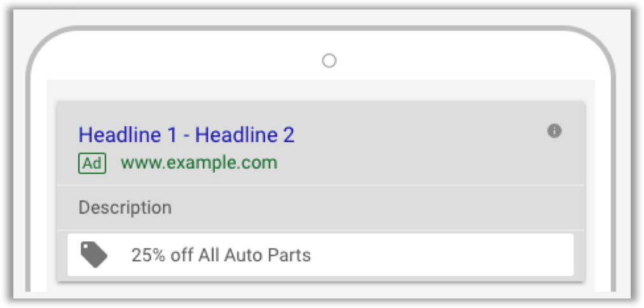Click the phone screen background above the ad
The width and height of the screenshot is (644, 308).
pyautogui.click(x=320, y=90)
